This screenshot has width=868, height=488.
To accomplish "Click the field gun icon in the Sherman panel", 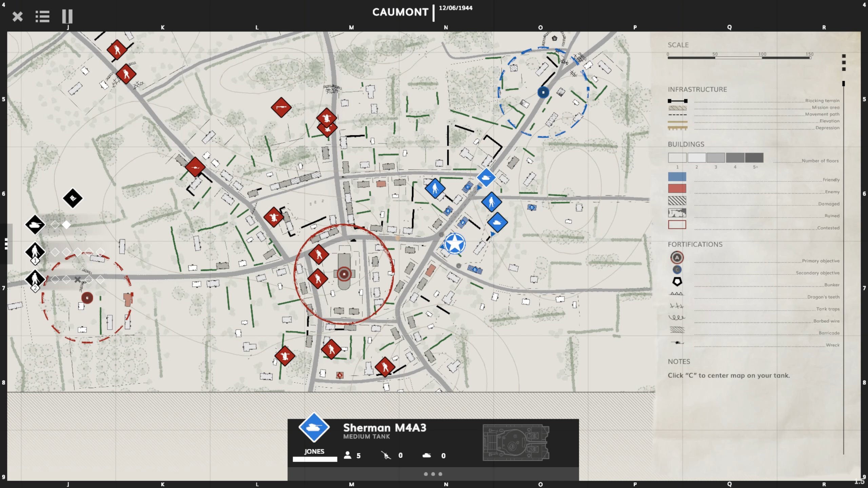I will (x=386, y=455).
